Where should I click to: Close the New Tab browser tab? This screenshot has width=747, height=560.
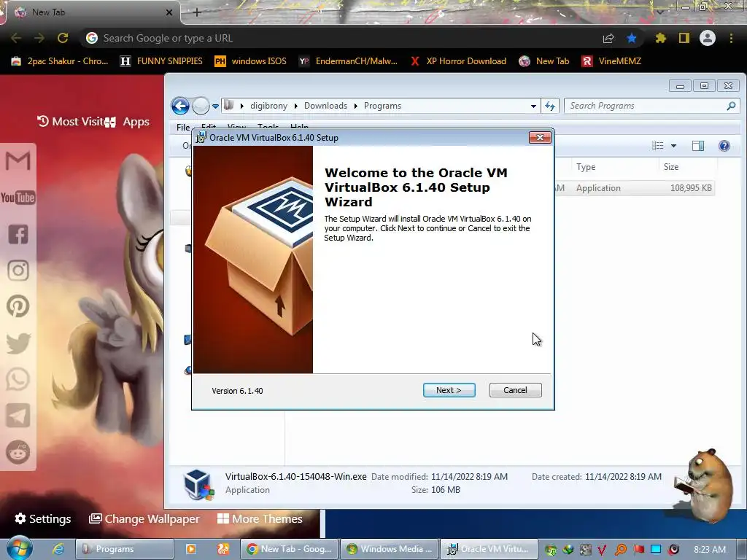point(169,12)
